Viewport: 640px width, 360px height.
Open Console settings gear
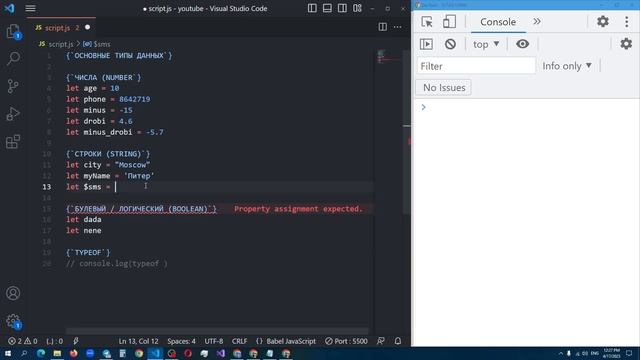[x=626, y=44]
